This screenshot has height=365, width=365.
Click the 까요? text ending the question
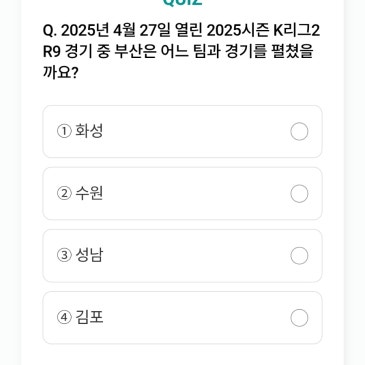(61, 72)
